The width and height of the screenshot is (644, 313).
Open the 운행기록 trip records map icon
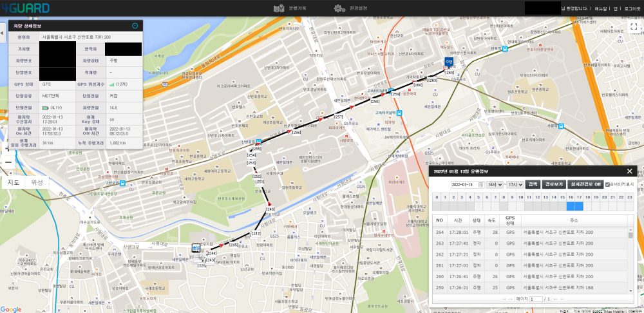(279, 8)
